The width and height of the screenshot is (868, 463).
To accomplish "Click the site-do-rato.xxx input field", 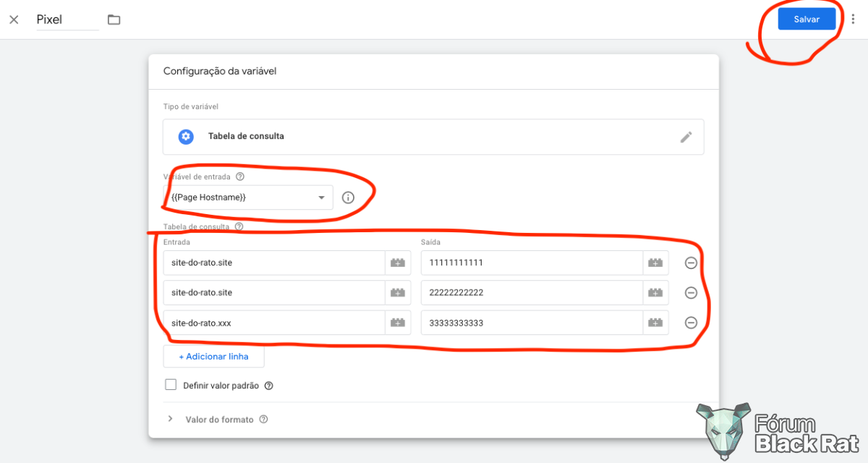I will click(x=274, y=323).
